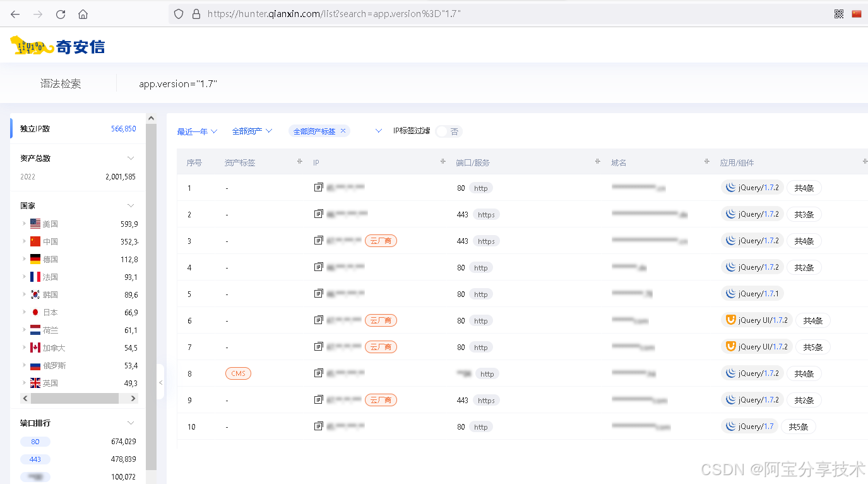The width and height of the screenshot is (868, 484).
Task: Select the 语法检索 tab
Action: [x=61, y=83]
